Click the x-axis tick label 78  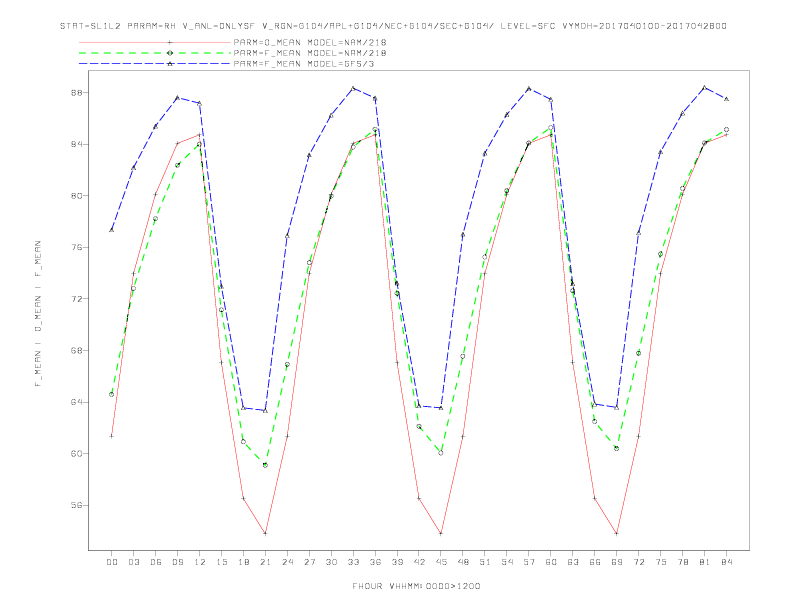pyautogui.click(x=682, y=562)
